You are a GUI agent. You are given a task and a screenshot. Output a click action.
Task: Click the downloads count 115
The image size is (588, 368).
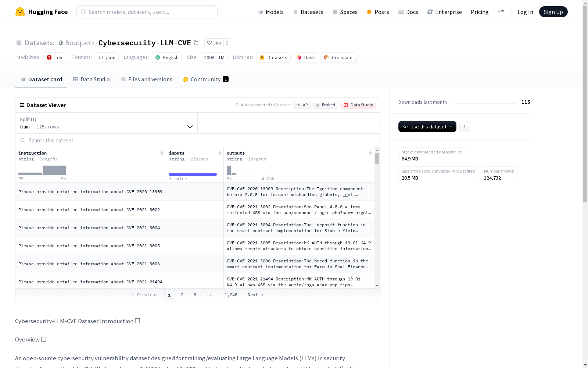526,102
